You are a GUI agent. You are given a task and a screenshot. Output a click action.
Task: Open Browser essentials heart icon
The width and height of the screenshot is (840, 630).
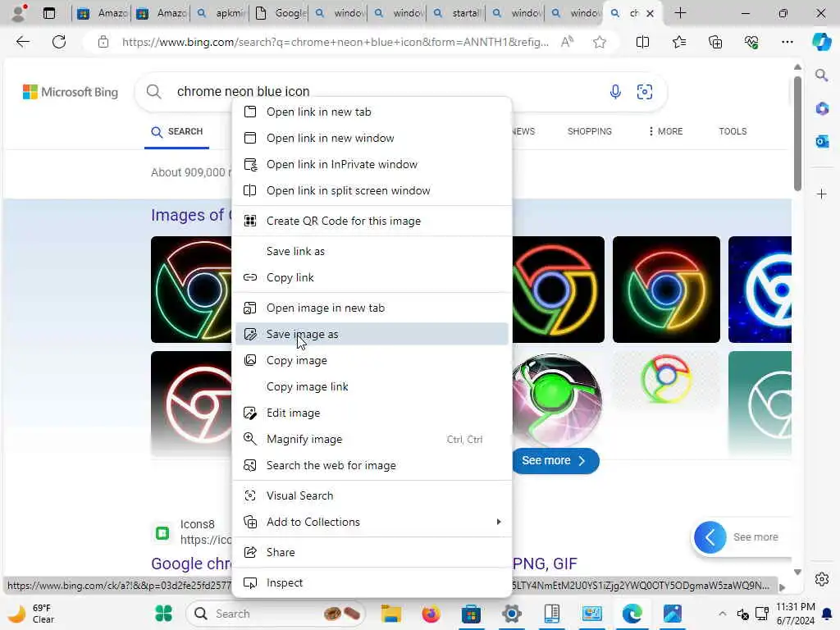pyautogui.click(x=751, y=42)
